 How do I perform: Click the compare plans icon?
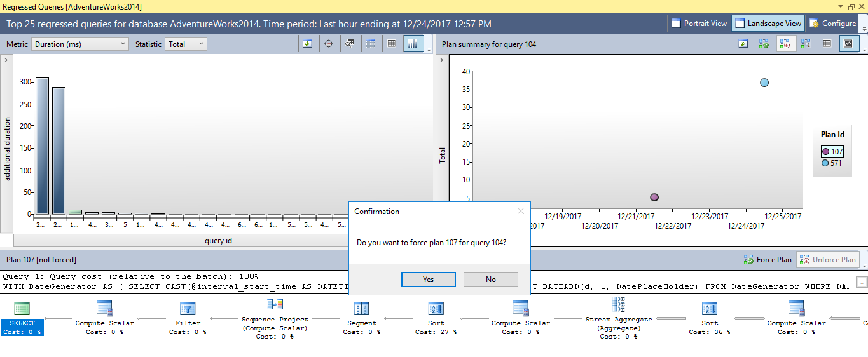click(x=806, y=44)
